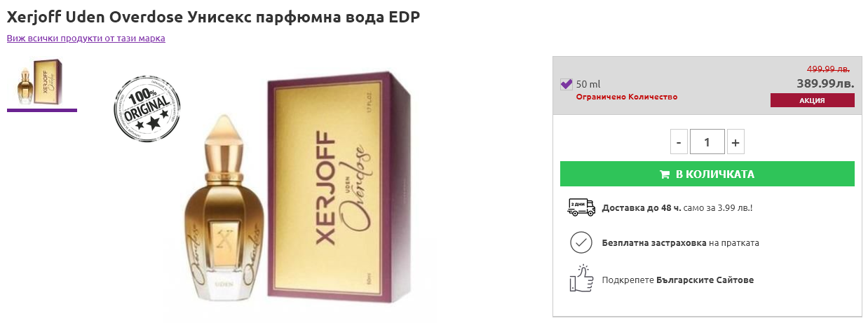Increase quantity with the plus button
Image resolution: width=868 pixels, height=323 pixels.
735,142
